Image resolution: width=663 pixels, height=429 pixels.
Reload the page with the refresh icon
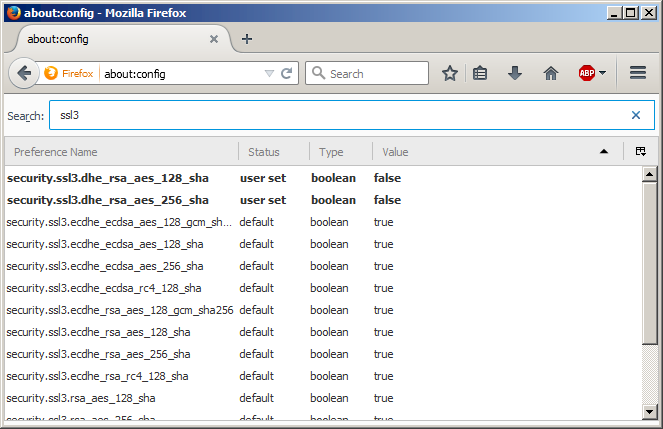pyautogui.click(x=286, y=74)
